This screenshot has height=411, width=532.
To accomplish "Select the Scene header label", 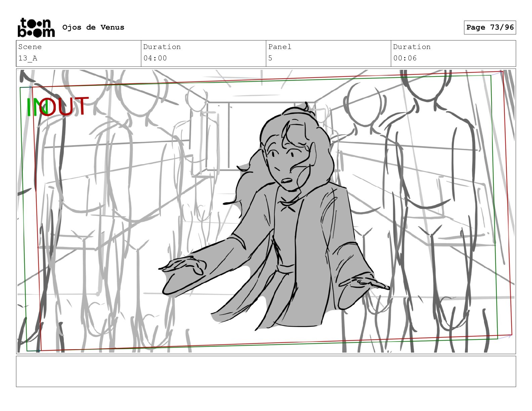I will click(x=30, y=47).
